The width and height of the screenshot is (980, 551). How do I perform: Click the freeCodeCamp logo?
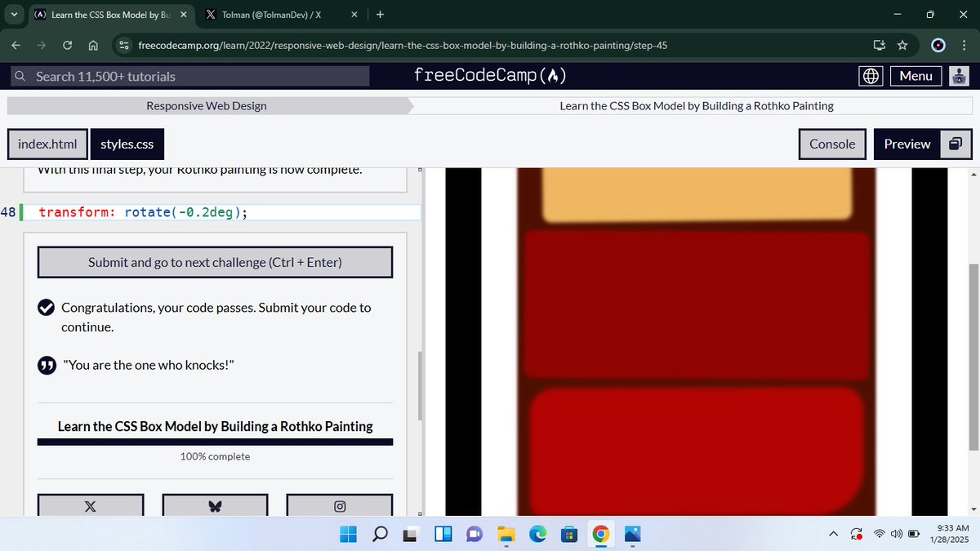[490, 76]
